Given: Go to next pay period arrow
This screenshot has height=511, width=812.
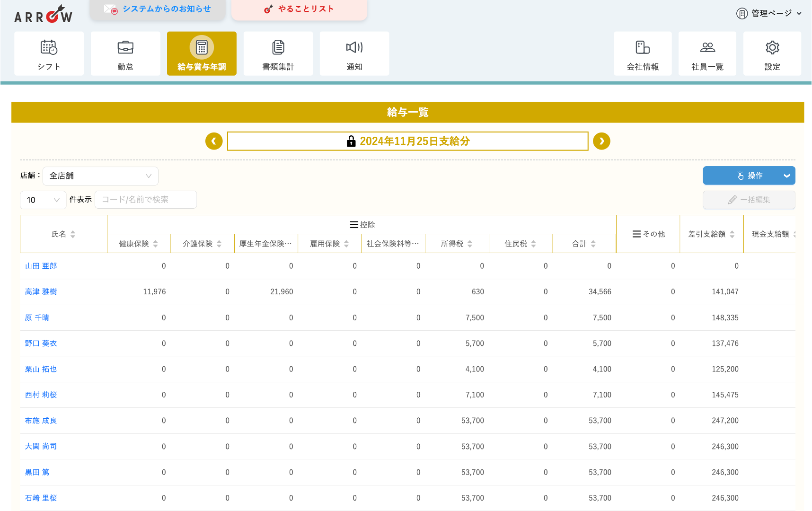Looking at the screenshot, I should point(601,141).
